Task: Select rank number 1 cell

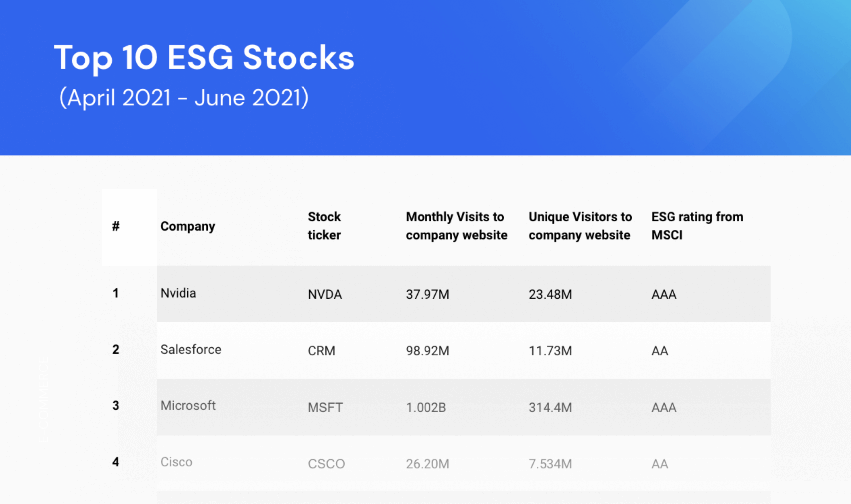Action: (x=116, y=293)
